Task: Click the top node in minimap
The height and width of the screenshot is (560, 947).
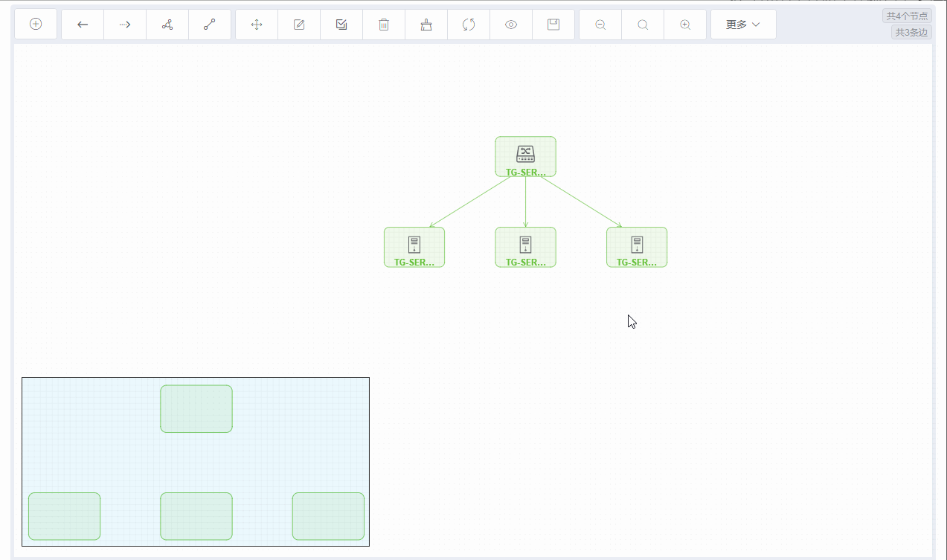Action: [196, 408]
